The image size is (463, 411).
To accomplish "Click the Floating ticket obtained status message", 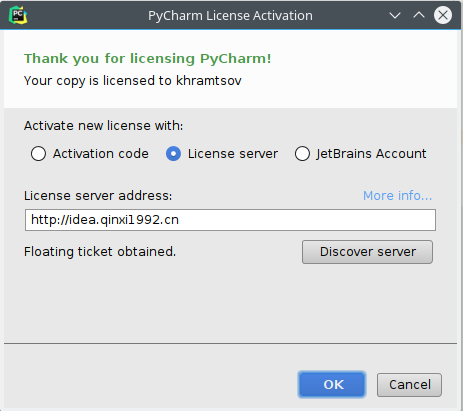I will point(100,252).
